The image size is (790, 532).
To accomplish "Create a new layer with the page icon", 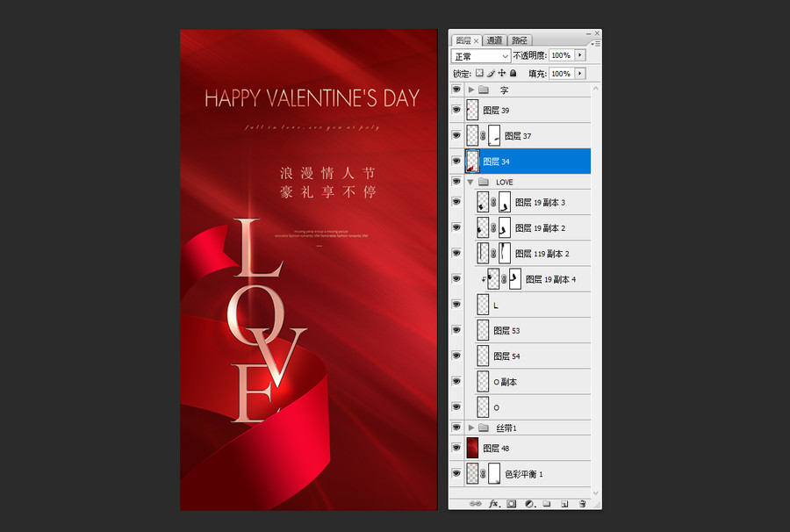I will pyautogui.click(x=564, y=503).
